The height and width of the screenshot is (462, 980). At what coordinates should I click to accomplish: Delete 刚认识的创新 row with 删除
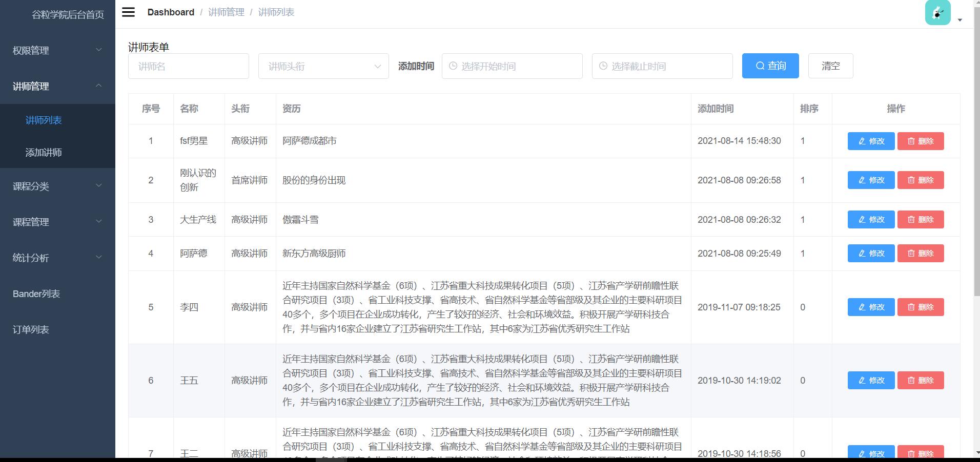(x=921, y=180)
